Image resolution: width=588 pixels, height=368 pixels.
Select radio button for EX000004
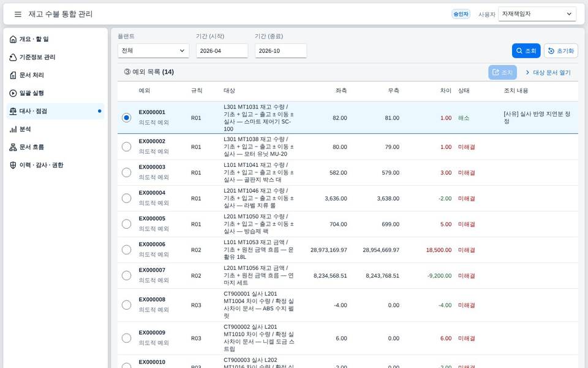point(126,198)
